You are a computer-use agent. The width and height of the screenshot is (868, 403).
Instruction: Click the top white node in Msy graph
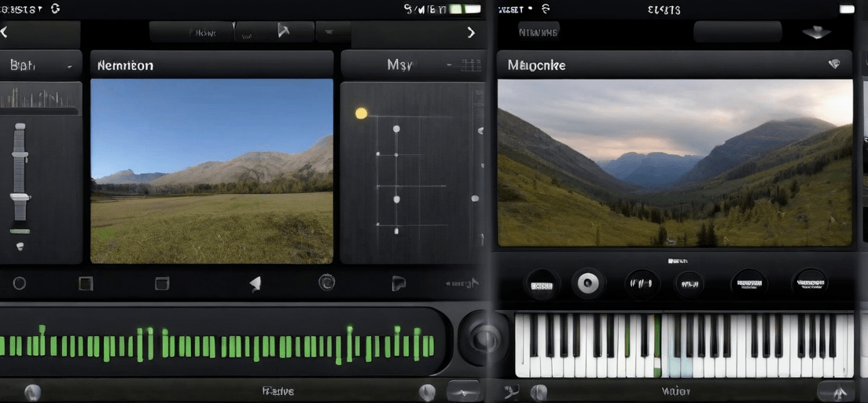pyautogui.click(x=396, y=128)
